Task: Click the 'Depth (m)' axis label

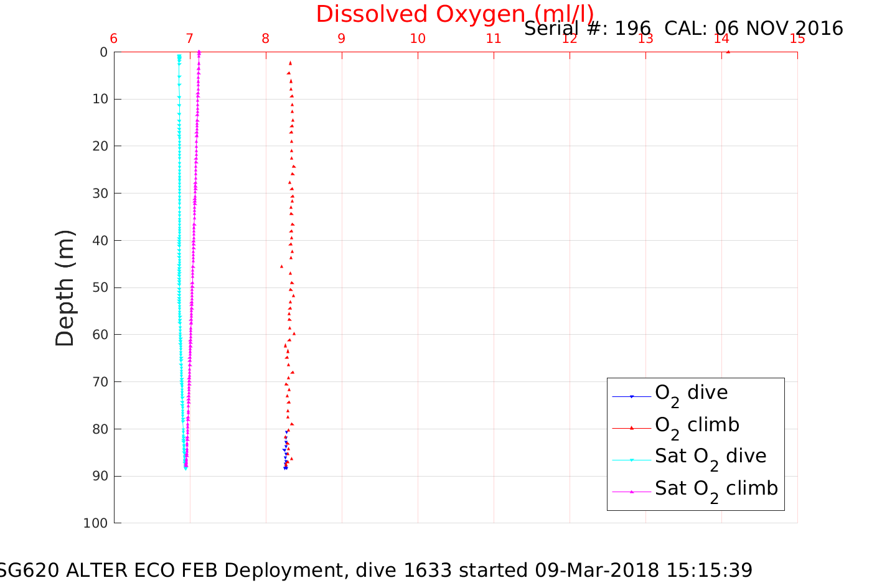Action: click(65, 288)
